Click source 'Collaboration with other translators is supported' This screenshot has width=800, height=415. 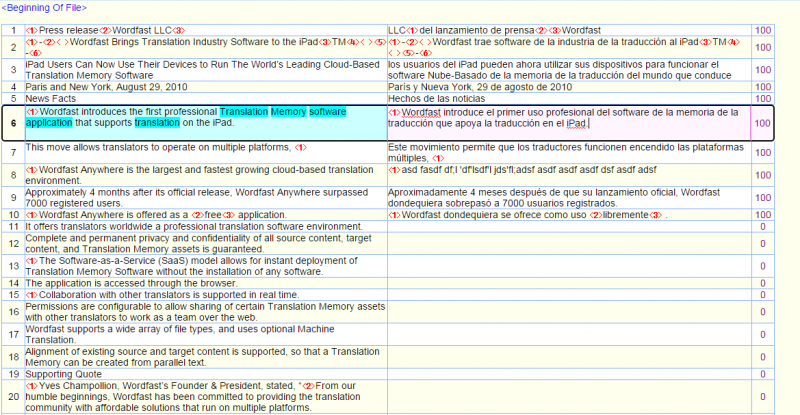click(206, 295)
